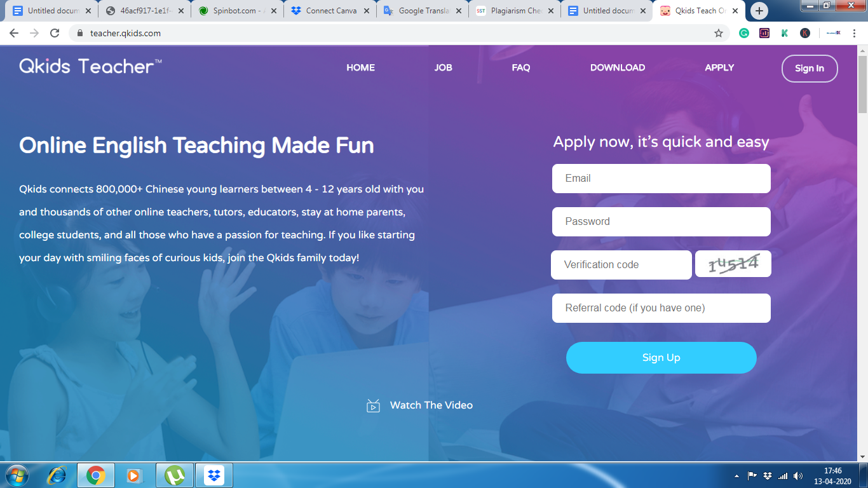Open the purple bar-chart extension icon
Image resolution: width=868 pixels, height=488 pixels.
point(764,33)
